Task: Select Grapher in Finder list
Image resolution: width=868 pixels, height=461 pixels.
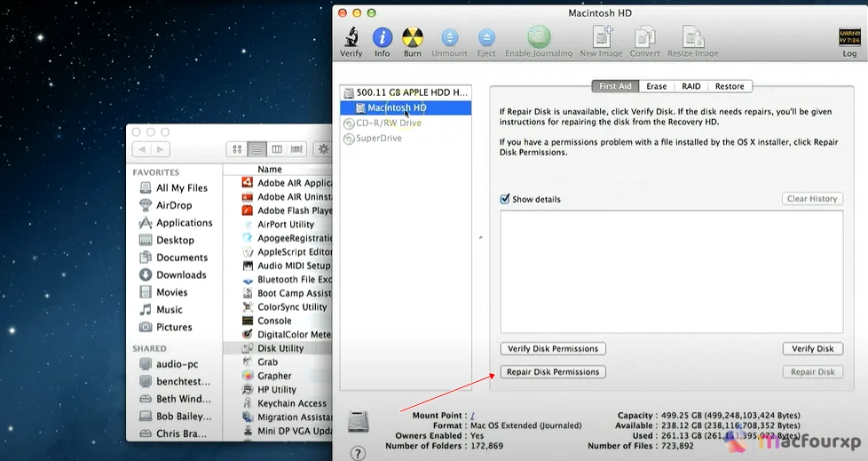Action: pos(278,376)
